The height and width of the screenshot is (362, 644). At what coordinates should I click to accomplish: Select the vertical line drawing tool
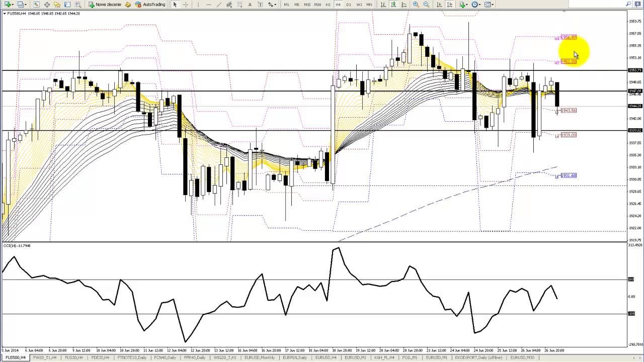pyautogui.click(x=198, y=5)
